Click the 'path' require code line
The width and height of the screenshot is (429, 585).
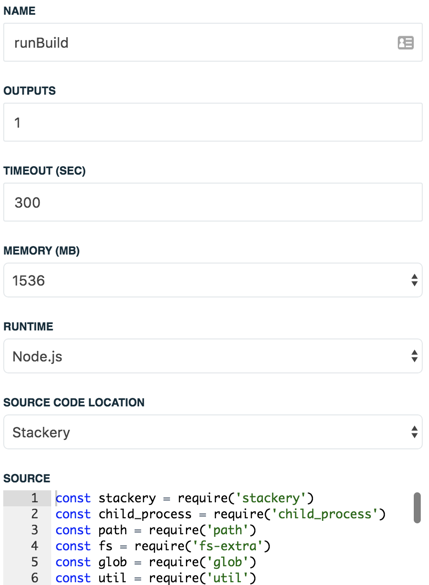pos(156,530)
